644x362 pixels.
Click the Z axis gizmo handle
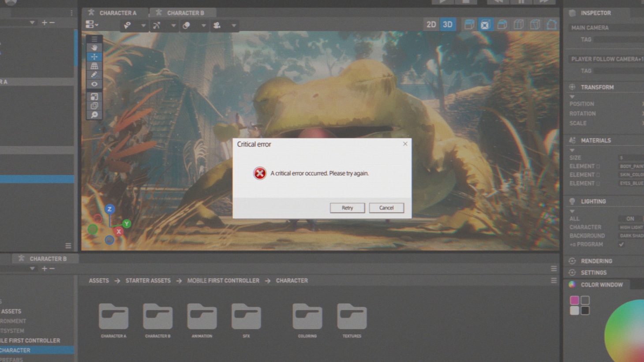[109, 209]
